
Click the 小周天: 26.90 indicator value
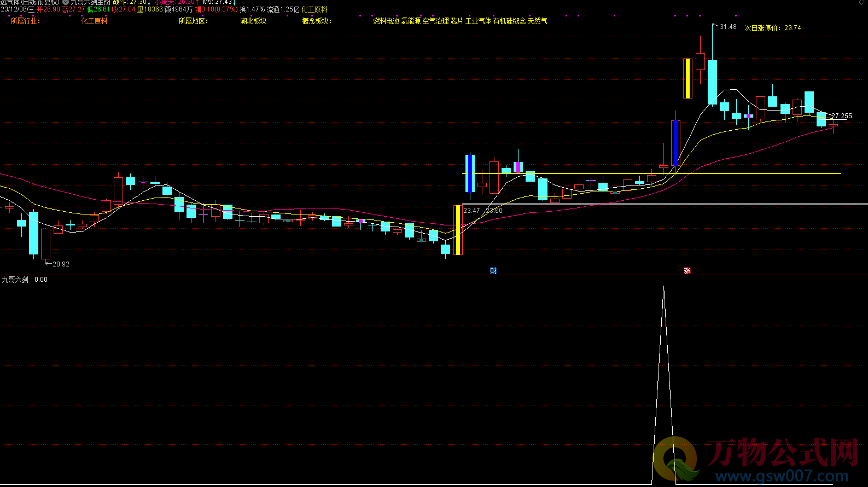[174, 2]
